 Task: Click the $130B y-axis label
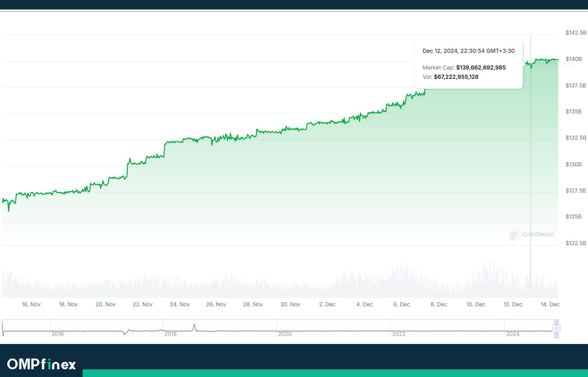[x=574, y=164]
